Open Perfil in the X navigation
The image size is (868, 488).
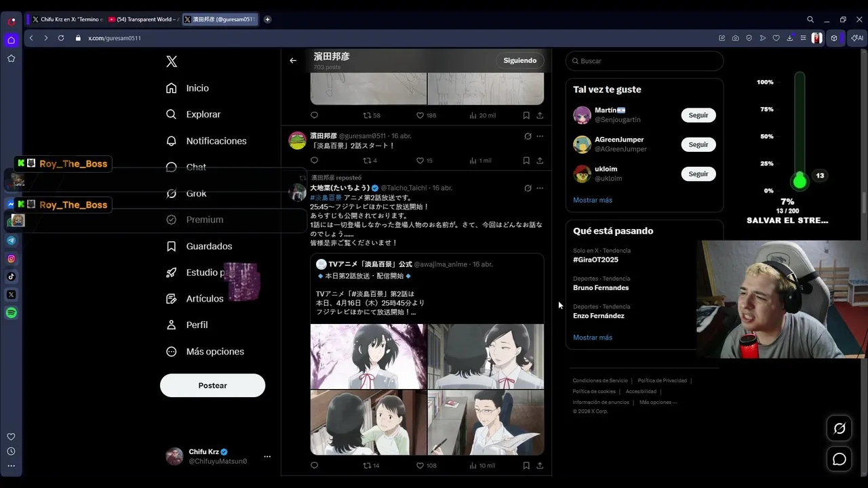coord(187,325)
